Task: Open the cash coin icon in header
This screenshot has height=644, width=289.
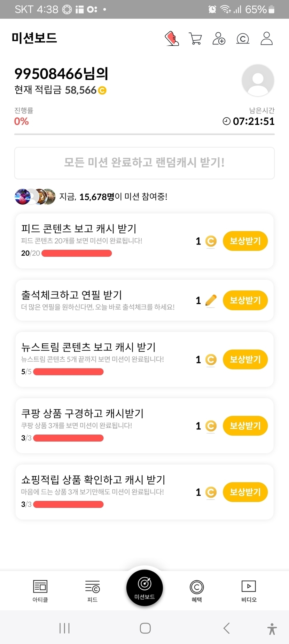Action: tap(243, 39)
